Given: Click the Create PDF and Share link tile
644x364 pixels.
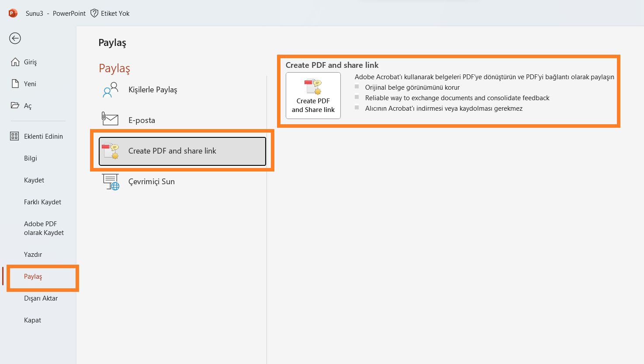Looking at the screenshot, I should coord(313,95).
